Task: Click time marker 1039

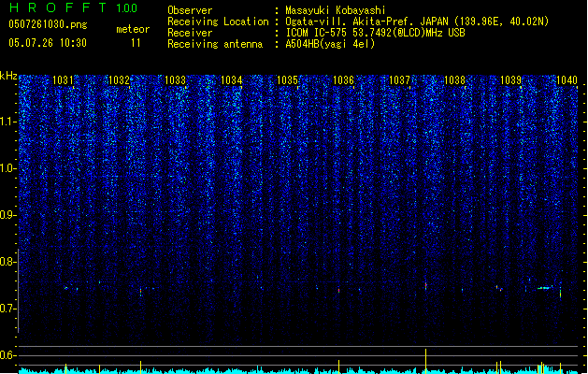Action: point(510,80)
